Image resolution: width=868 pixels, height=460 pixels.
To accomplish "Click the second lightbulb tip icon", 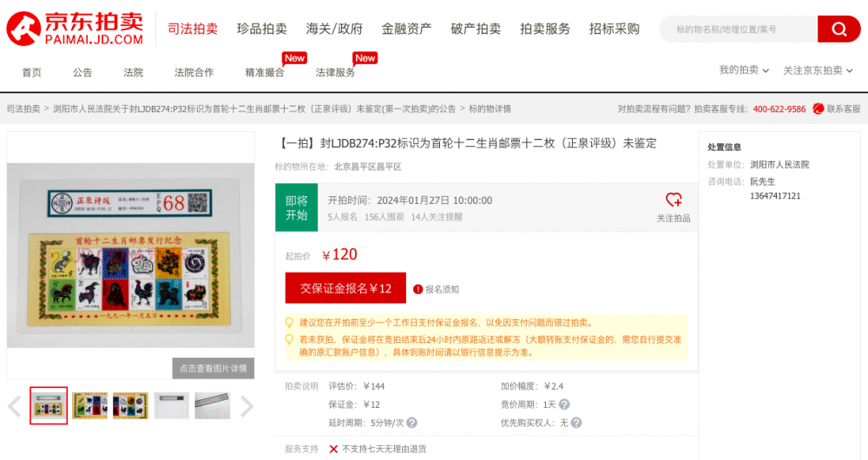I will tap(290, 339).
